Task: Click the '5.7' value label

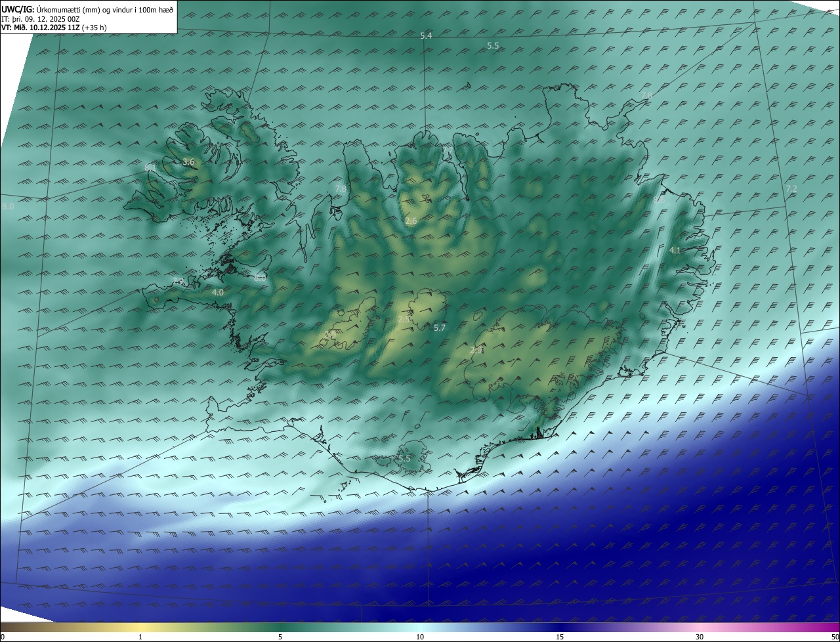Action: [440, 328]
